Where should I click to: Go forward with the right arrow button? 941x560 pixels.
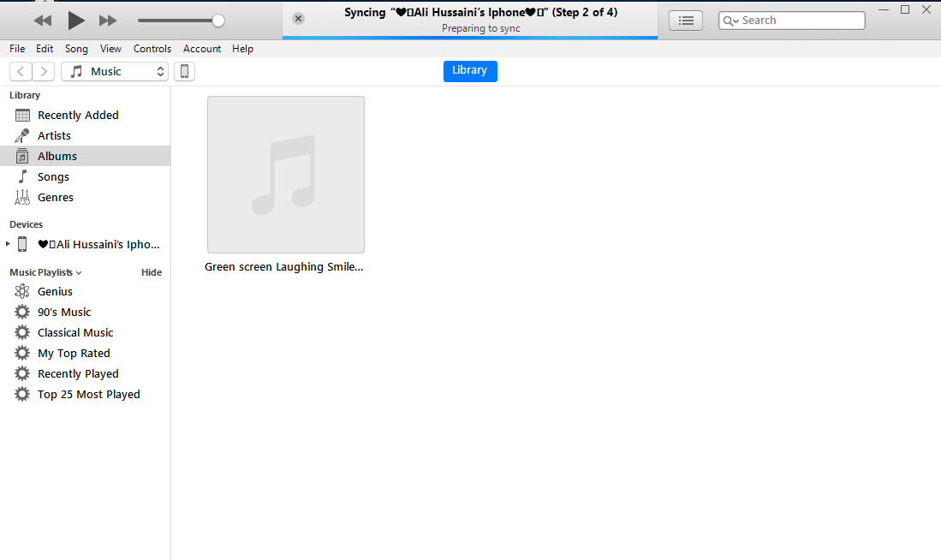[x=44, y=72]
